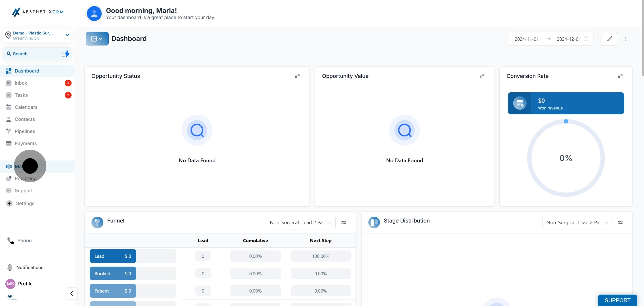Image resolution: width=644 pixels, height=306 pixels.
Task: Click the Funnel widget settings icon
Action: point(344,223)
